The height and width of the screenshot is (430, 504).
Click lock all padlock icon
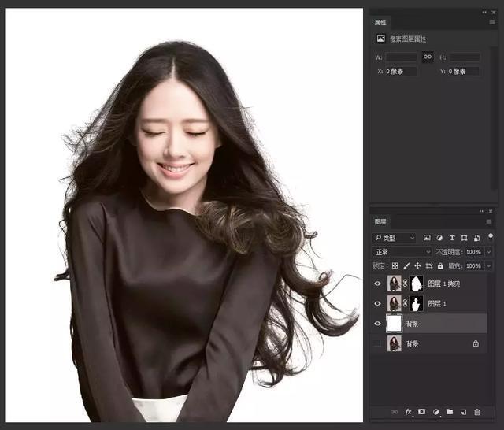[x=441, y=266]
